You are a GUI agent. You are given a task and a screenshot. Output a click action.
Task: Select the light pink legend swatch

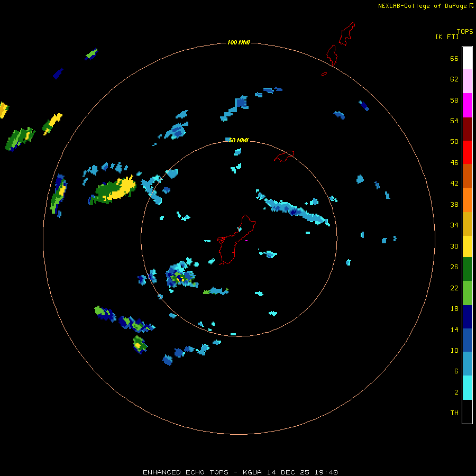[467, 81]
